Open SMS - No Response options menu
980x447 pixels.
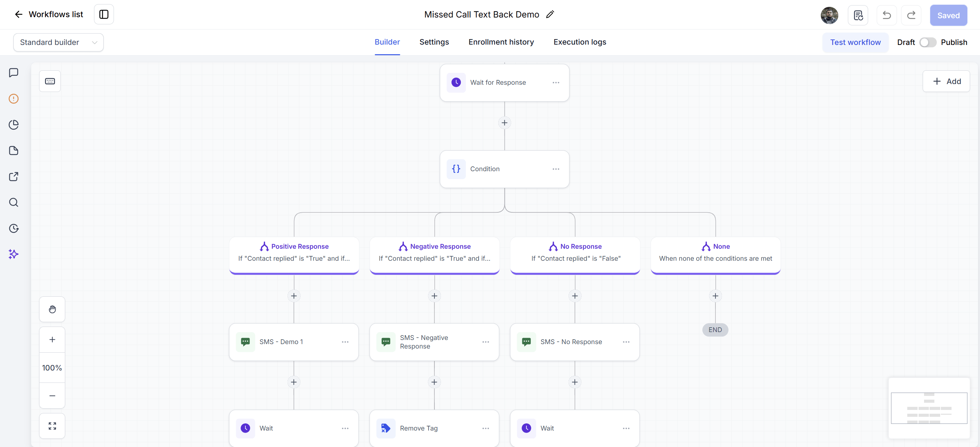coord(626,342)
